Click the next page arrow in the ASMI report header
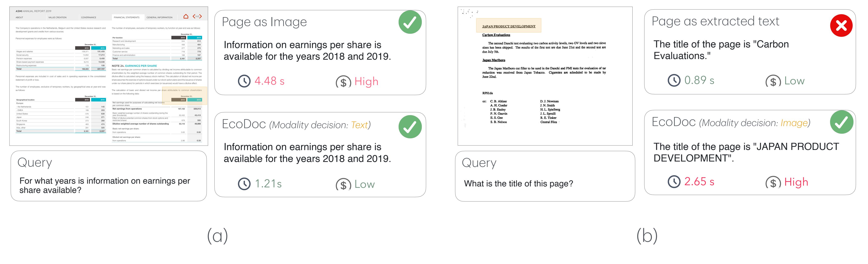 (x=201, y=16)
